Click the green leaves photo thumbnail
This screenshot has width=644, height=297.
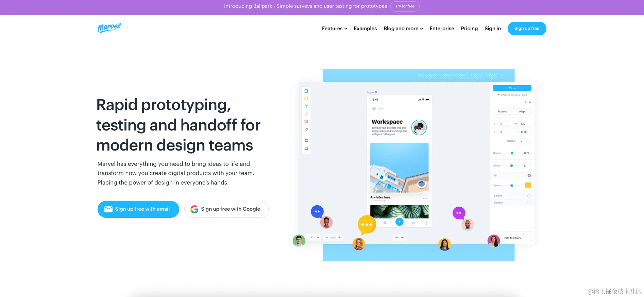click(x=399, y=211)
